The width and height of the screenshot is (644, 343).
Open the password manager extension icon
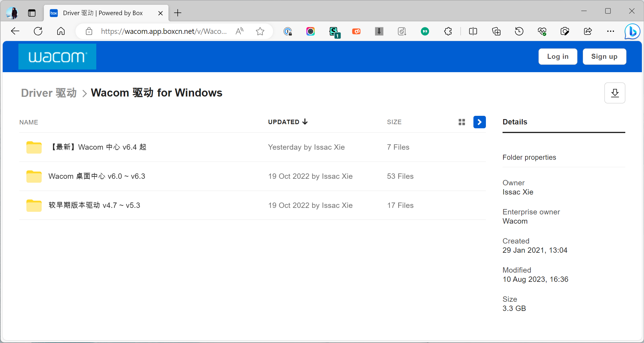(288, 31)
